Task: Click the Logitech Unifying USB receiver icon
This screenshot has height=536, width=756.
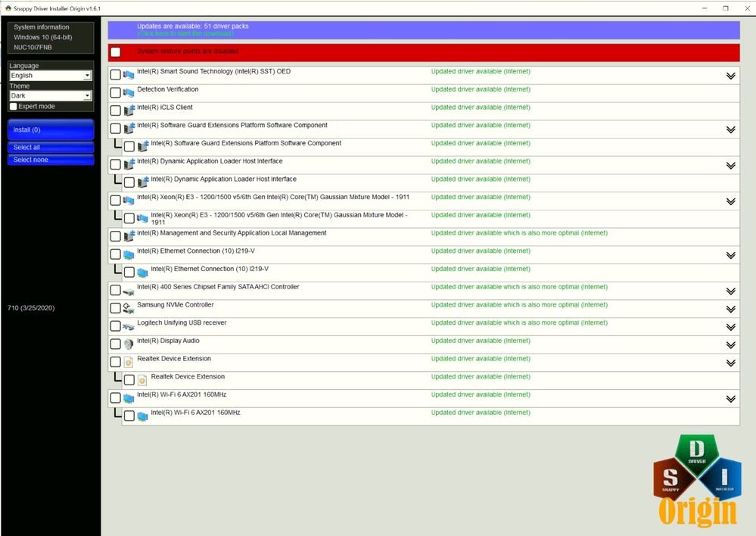Action: (x=128, y=326)
